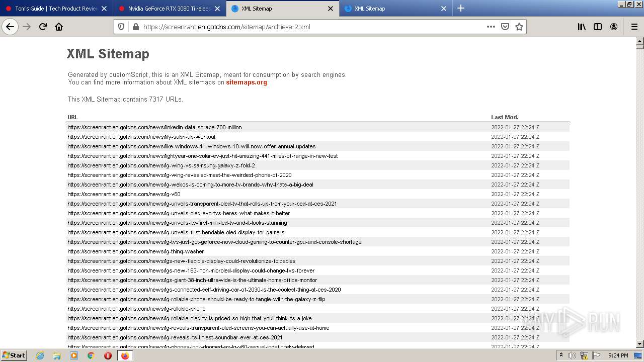Click the URL column header
This screenshot has height=362, width=644.
click(x=72, y=117)
